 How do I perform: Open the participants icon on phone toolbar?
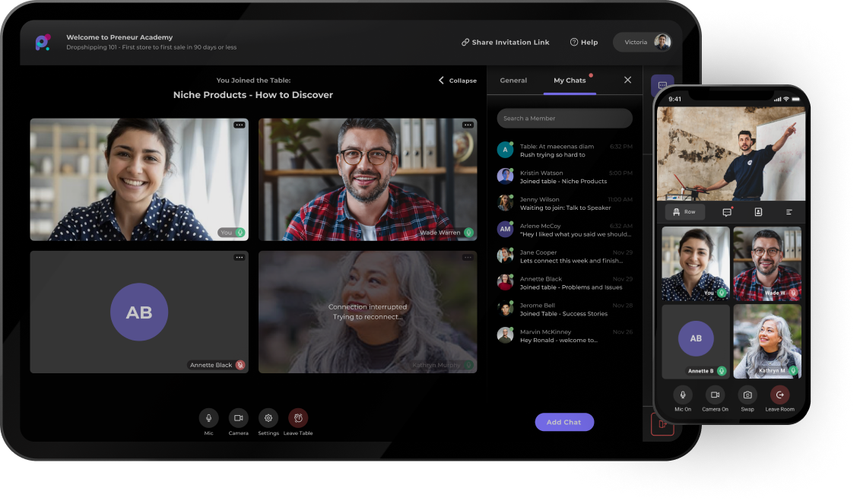coord(758,212)
